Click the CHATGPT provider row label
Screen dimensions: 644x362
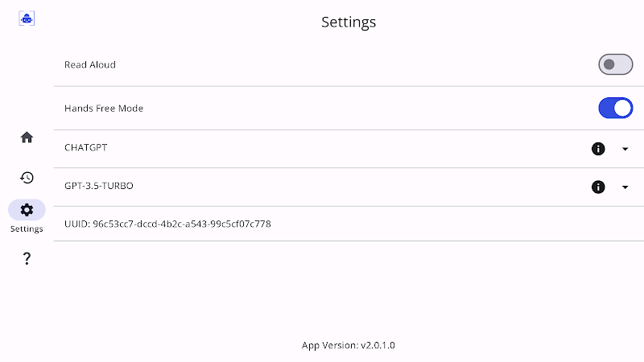click(x=86, y=148)
